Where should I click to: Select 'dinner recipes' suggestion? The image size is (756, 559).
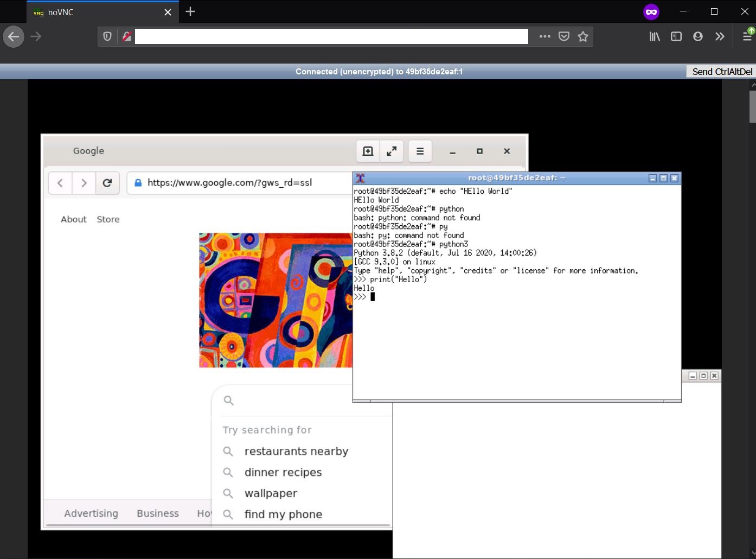pyautogui.click(x=283, y=472)
